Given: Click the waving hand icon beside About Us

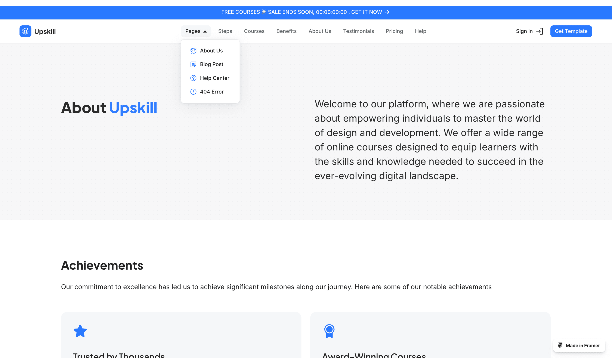Looking at the screenshot, I should [193, 51].
